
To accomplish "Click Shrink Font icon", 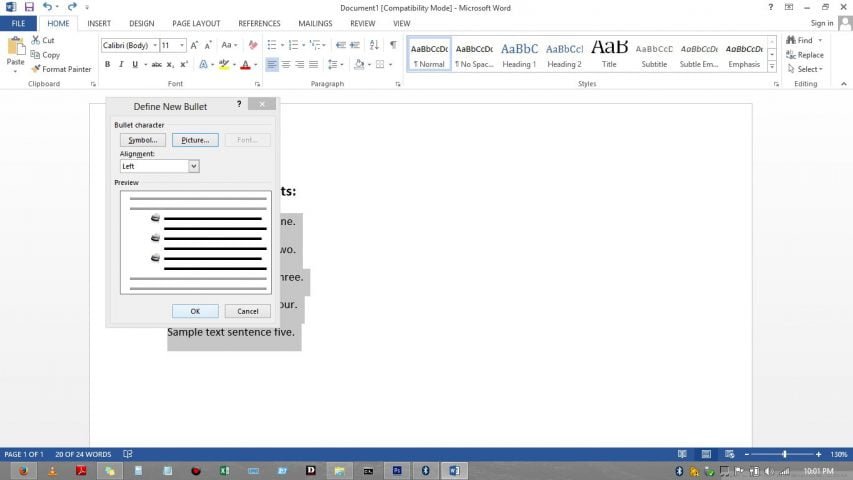I will click(x=208, y=45).
